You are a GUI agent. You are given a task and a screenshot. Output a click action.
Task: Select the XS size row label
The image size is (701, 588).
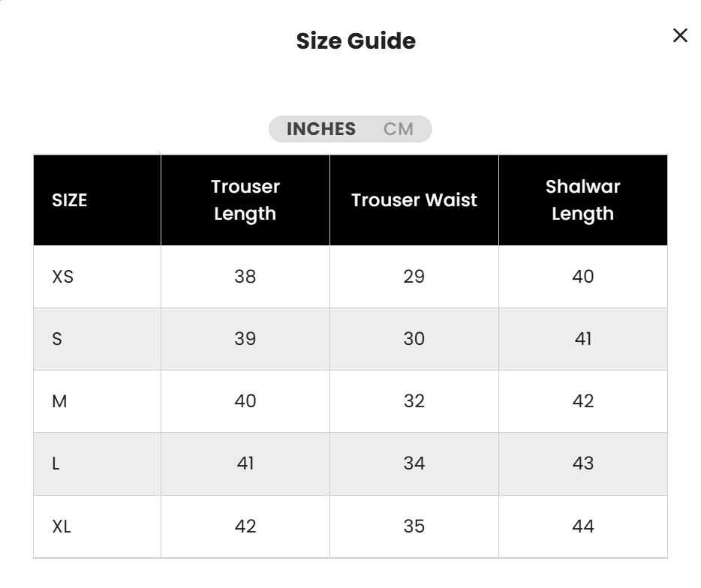pyautogui.click(x=63, y=277)
